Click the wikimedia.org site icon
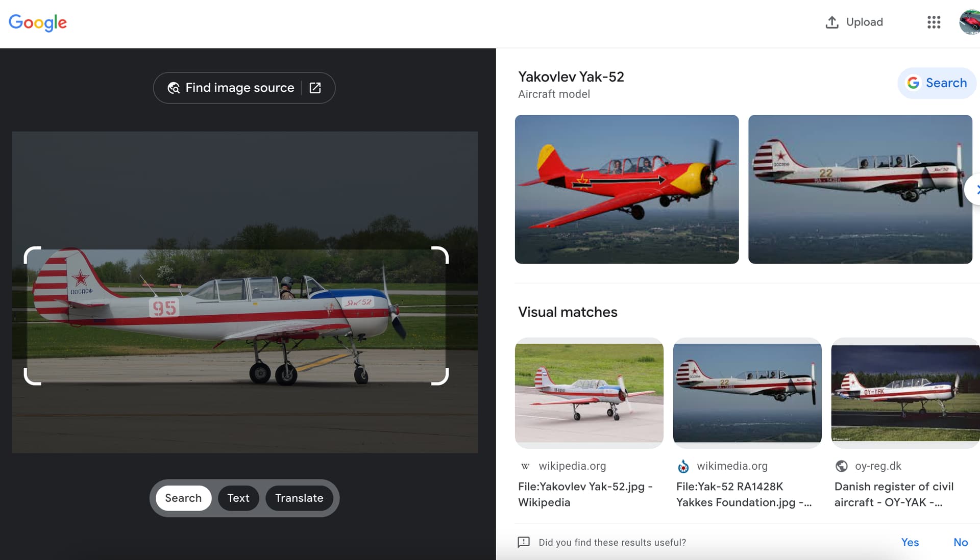Image resolution: width=980 pixels, height=560 pixels. (683, 466)
